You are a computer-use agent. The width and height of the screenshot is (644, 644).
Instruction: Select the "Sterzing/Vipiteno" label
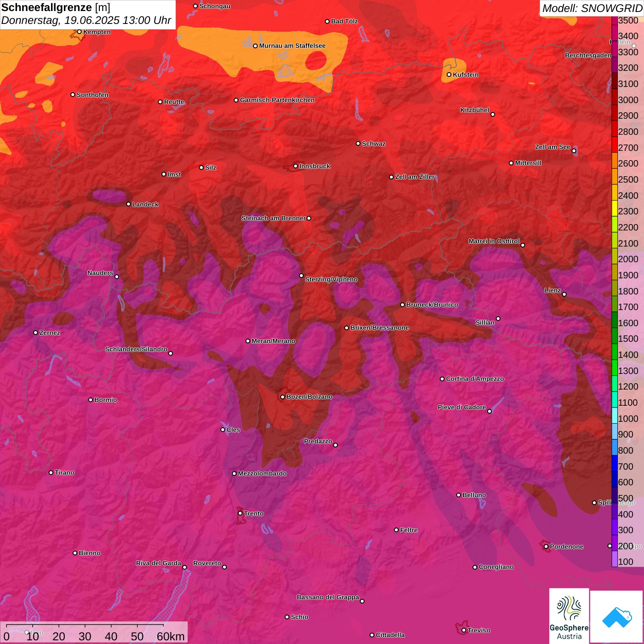(x=331, y=279)
